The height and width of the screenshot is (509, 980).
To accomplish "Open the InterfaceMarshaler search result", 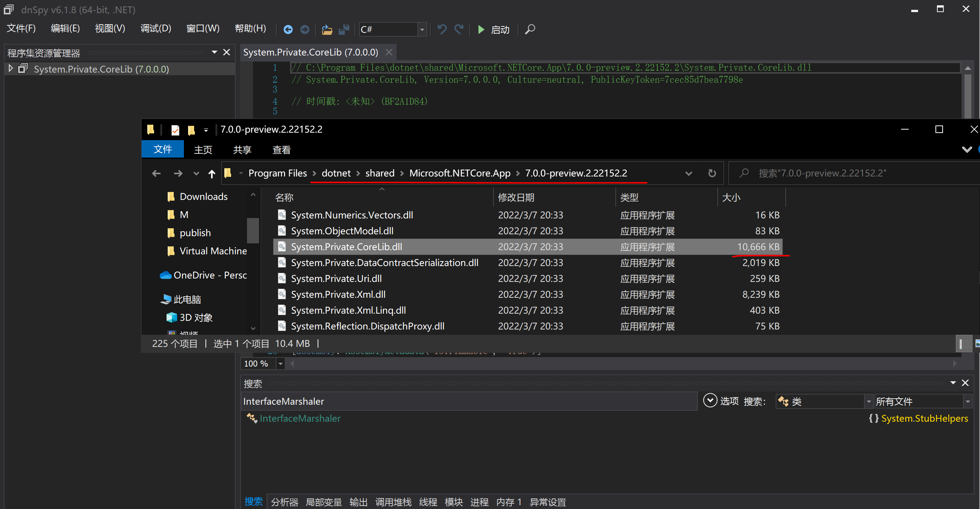I will coord(300,418).
